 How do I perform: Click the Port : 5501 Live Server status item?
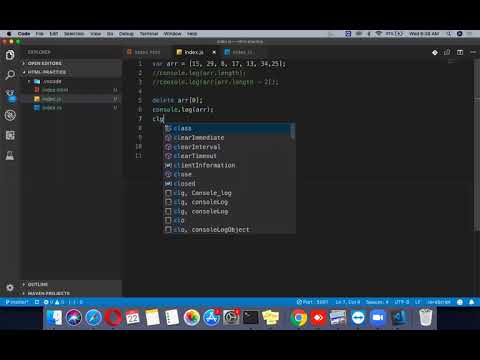[312, 302]
